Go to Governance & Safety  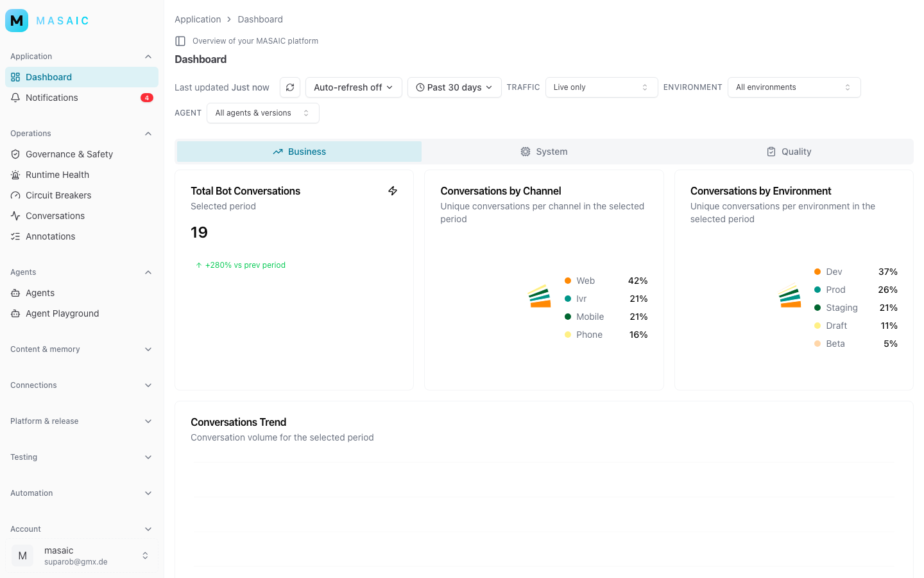point(81,154)
